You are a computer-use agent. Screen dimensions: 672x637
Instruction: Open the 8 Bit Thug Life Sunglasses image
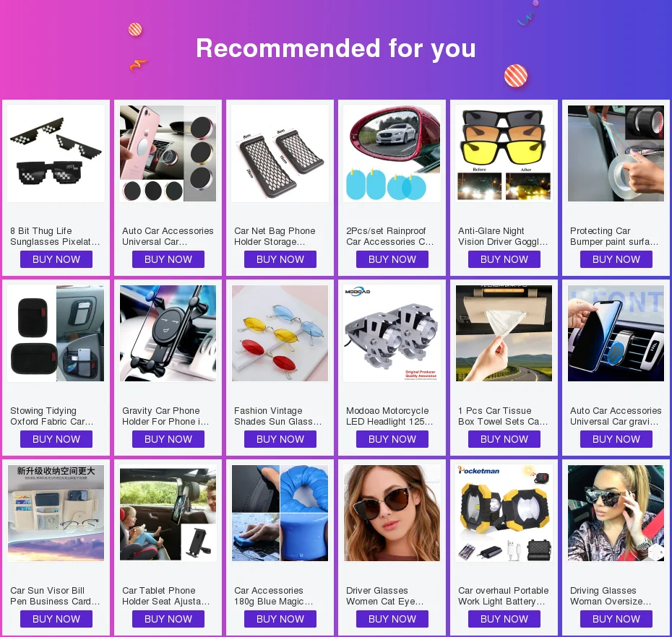56,153
